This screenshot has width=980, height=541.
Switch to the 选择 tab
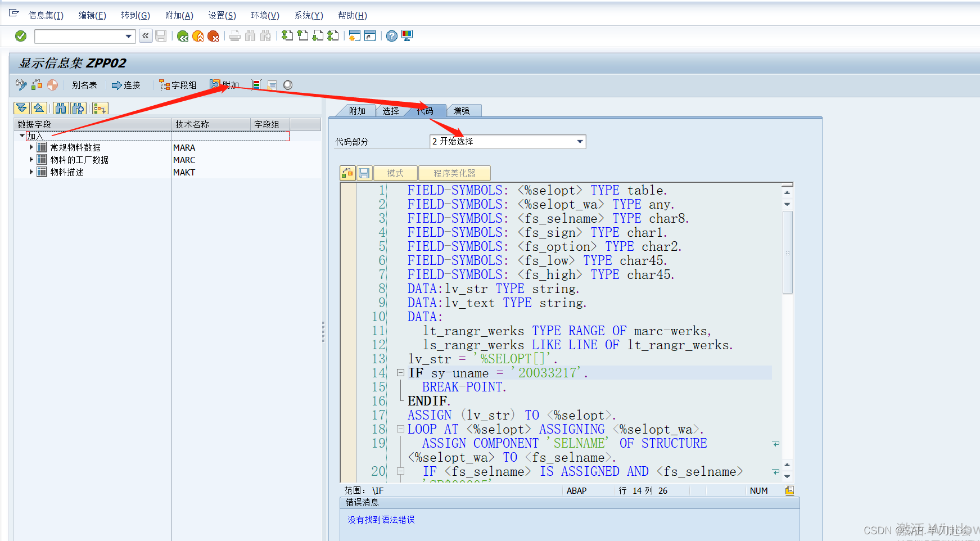(x=391, y=110)
